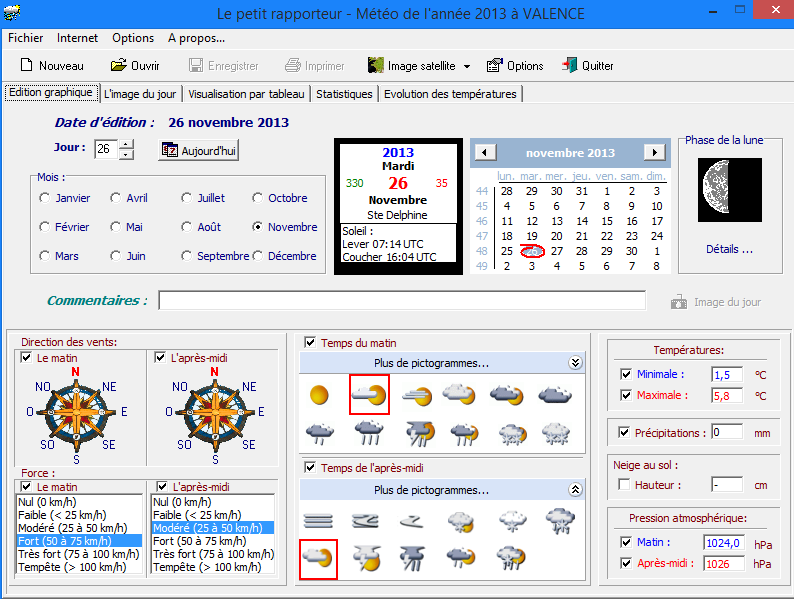
Task: Click Quitter to exit the app
Action: pos(587,66)
